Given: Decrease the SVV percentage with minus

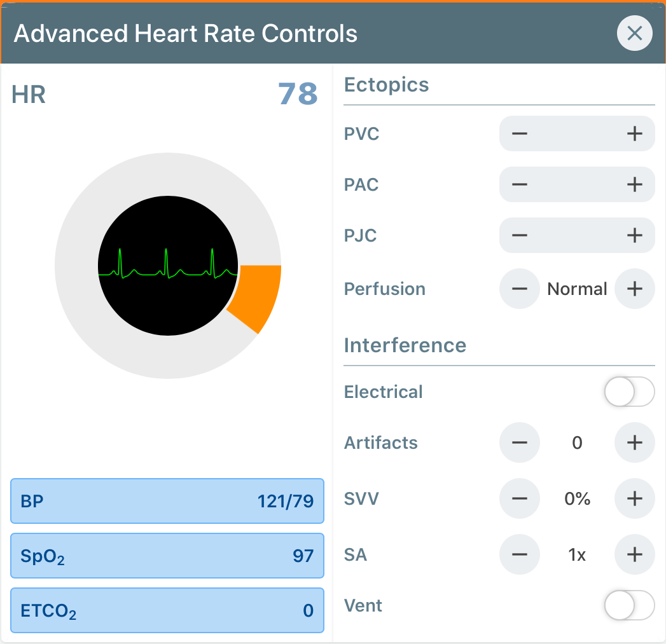Looking at the screenshot, I should tap(520, 498).
